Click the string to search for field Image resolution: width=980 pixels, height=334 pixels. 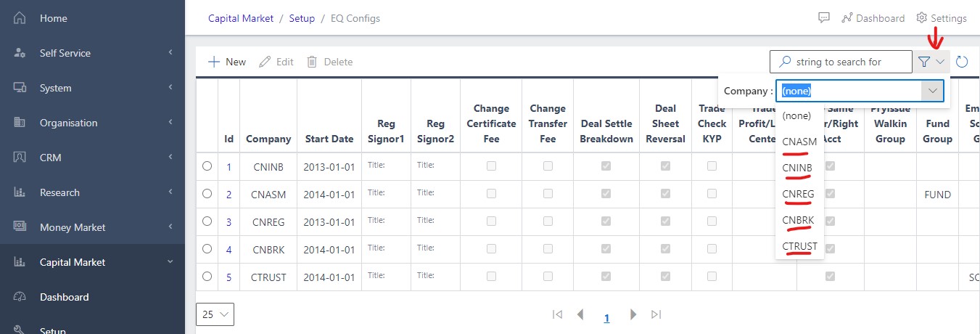(x=841, y=62)
